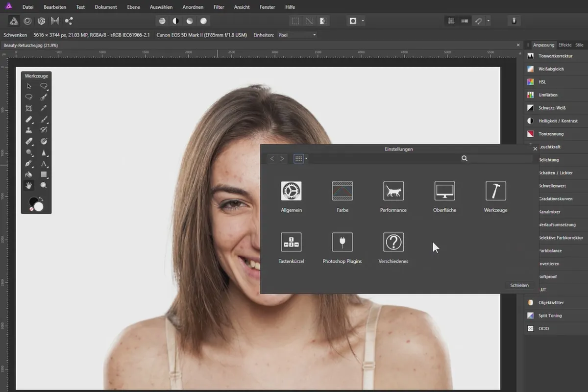The image size is (588, 392).
Task: Open Photoshop Plugins settings
Action: pyautogui.click(x=342, y=242)
